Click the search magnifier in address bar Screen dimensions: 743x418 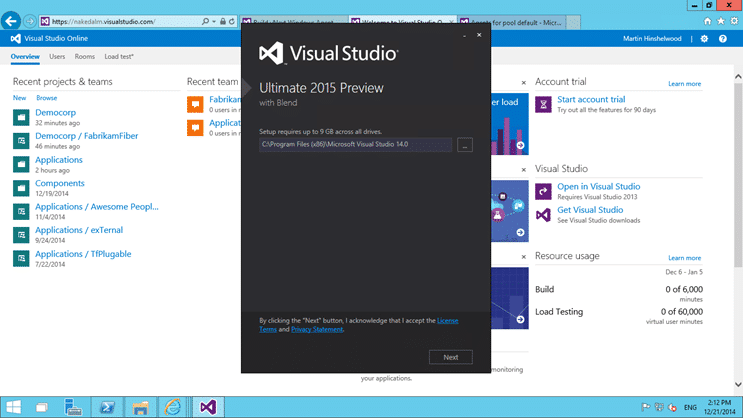tap(205, 21)
